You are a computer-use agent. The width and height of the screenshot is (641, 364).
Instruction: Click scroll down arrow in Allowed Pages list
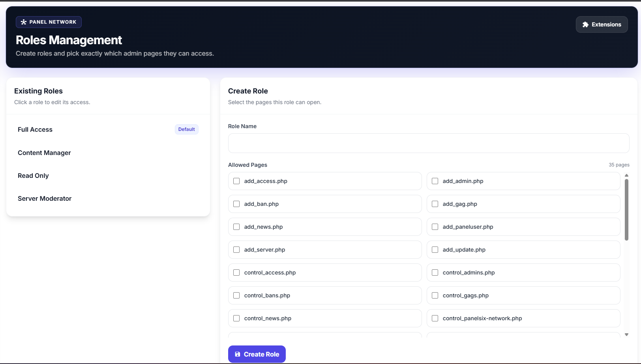[x=626, y=334]
